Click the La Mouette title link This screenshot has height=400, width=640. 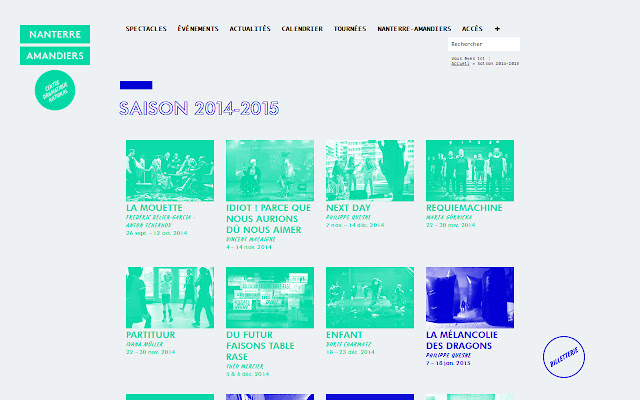click(154, 208)
